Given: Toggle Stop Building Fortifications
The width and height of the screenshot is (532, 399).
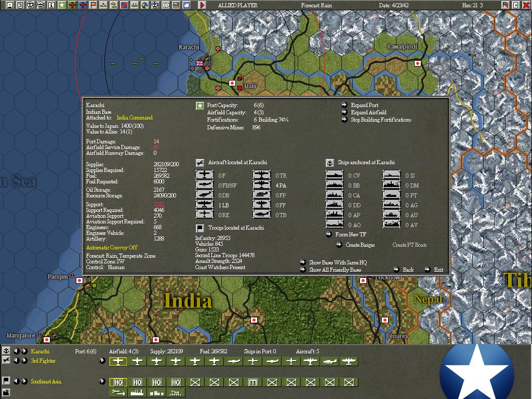Looking at the screenshot, I should click(381, 119).
